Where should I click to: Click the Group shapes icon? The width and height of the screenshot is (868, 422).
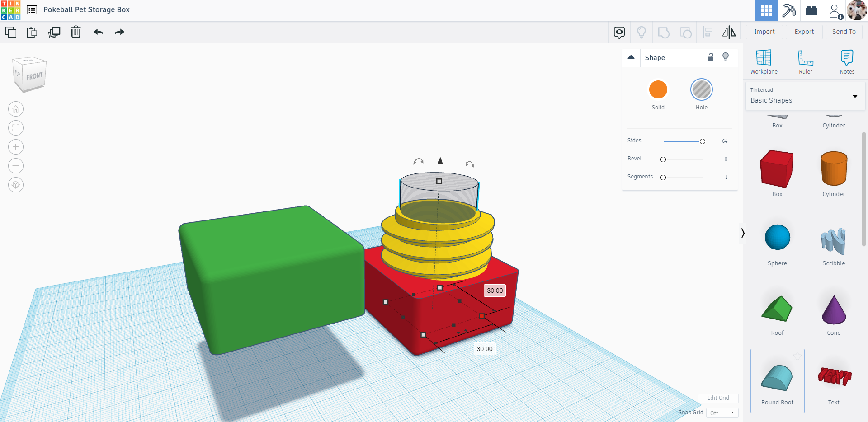663,33
